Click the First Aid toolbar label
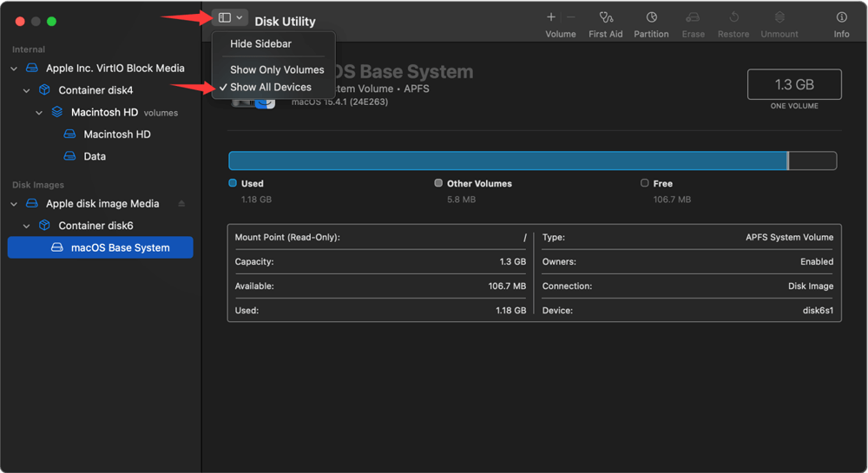Screen dimensions: 868x473 (606, 34)
